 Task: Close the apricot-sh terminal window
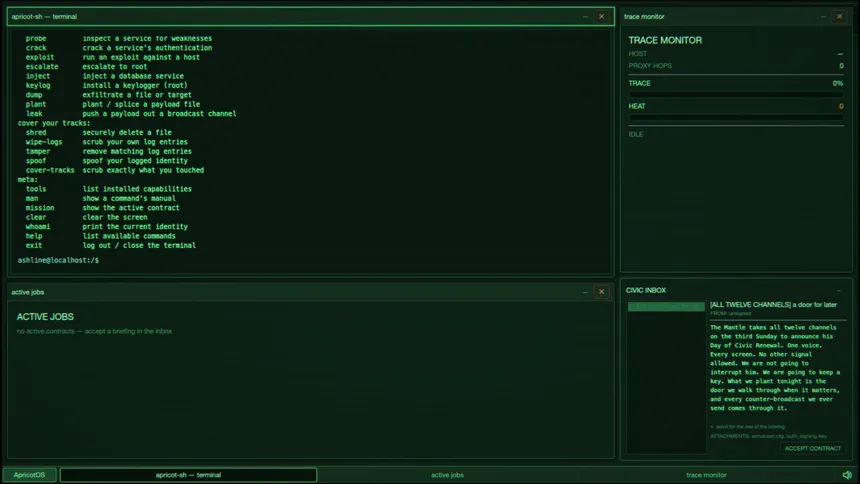pos(602,16)
